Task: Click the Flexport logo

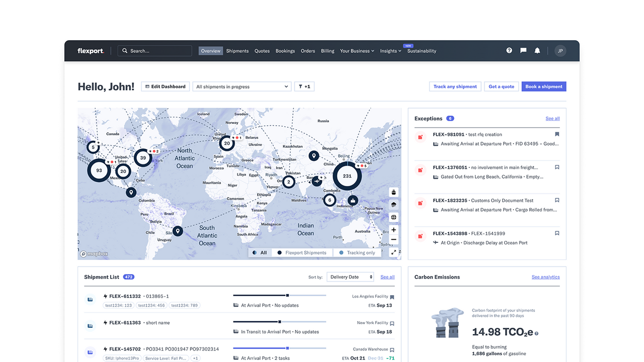Action: (x=91, y=51)
